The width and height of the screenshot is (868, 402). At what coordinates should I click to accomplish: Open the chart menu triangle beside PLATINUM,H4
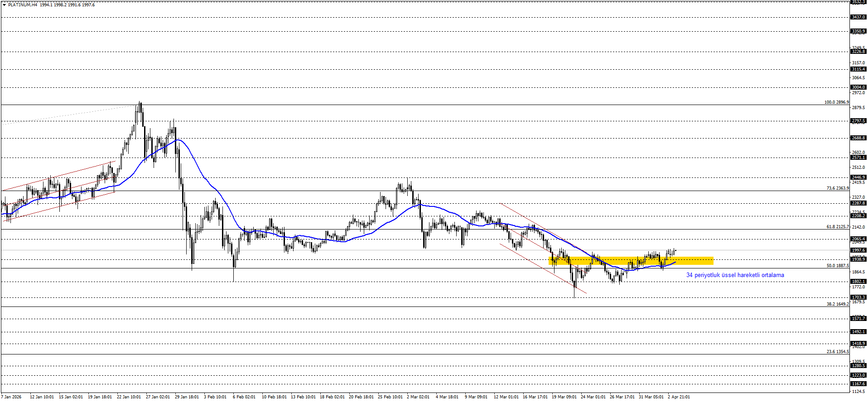4,5
